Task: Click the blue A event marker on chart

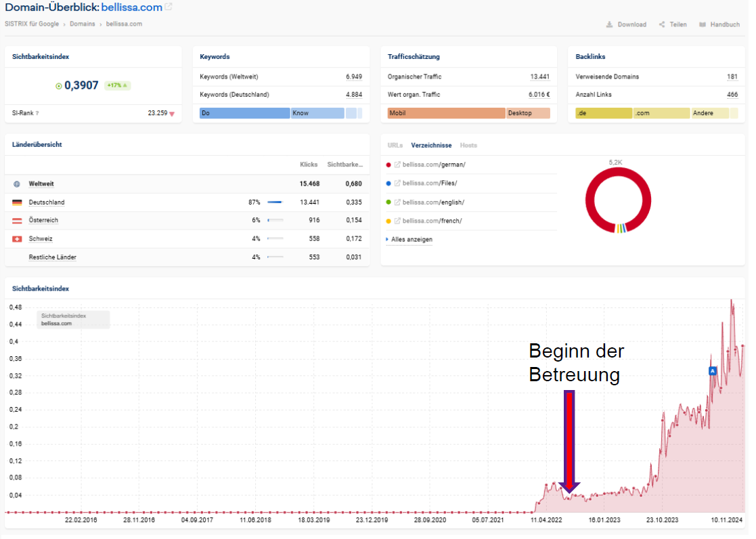Action: click(x=712, y=371)
